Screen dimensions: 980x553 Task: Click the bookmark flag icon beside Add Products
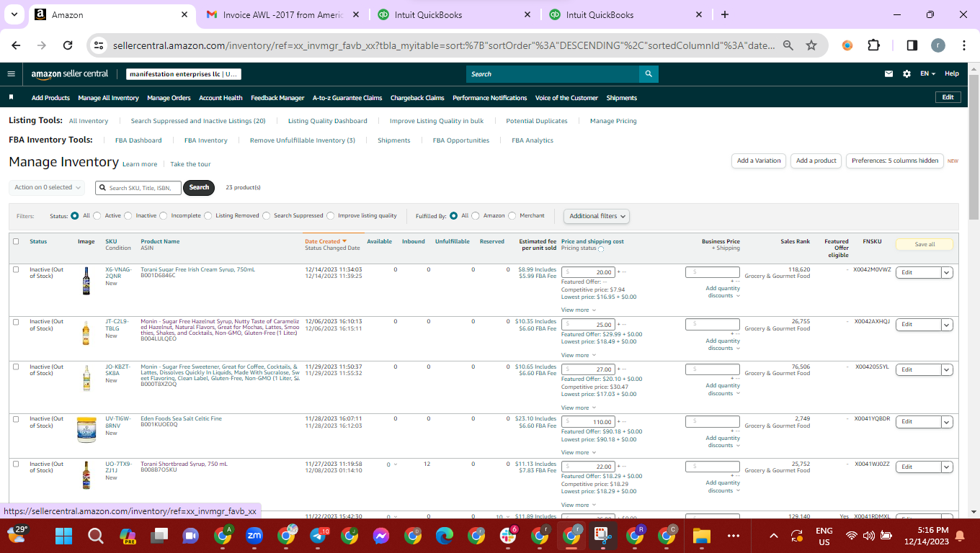coord(11,97)
